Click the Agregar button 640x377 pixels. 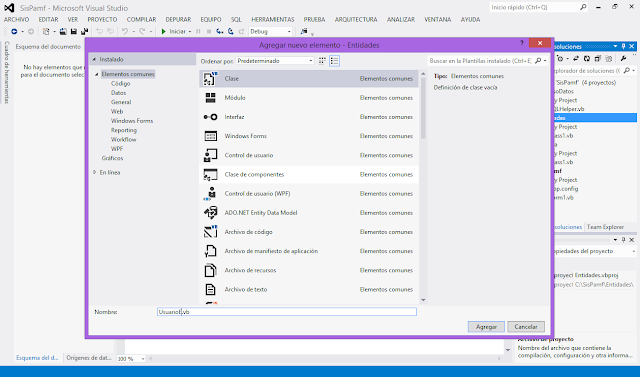486,327
